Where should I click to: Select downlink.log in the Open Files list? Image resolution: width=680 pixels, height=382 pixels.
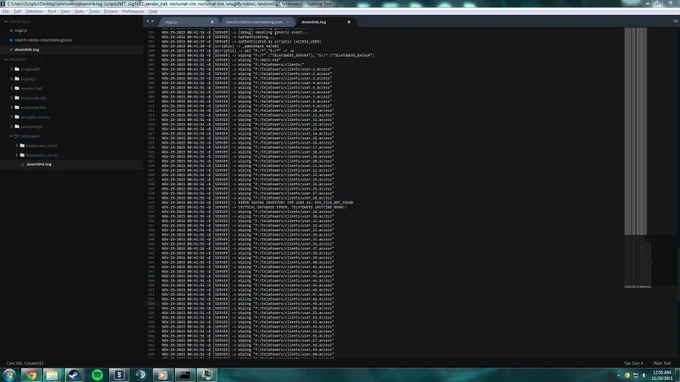click(x=26, y=50)
